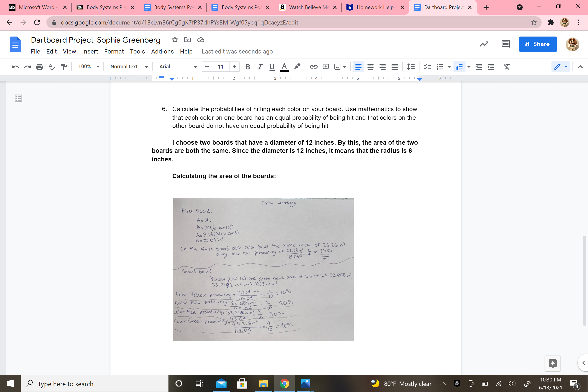Expand the Arial font dropdown
The height and width of the screenshot is (392, 588).
click(178, 67)
